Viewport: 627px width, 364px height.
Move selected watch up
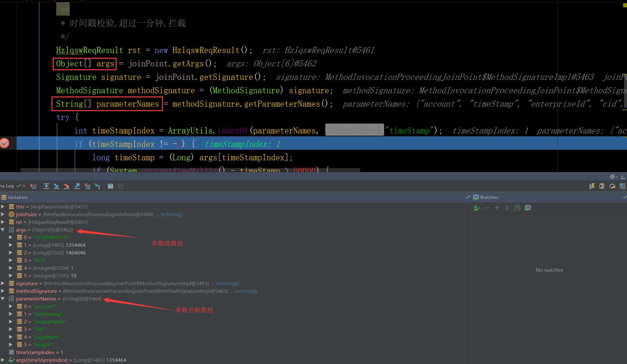pyautogui.click(x=497, y=208)
